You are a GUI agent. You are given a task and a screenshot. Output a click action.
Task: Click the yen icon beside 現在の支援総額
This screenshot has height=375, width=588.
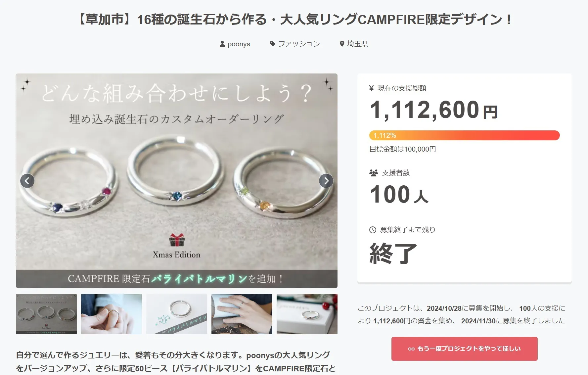(372, 88)
